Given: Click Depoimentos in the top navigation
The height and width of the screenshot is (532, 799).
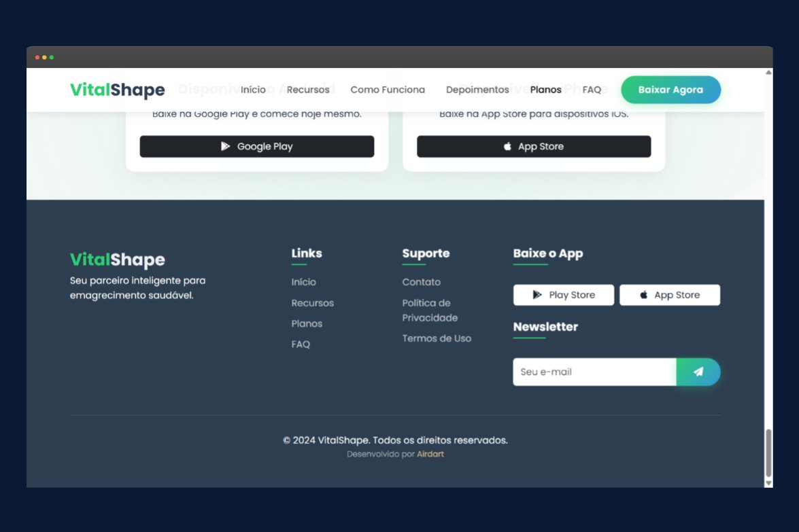Looking at the screenshot, I should (x=477, y=89).
